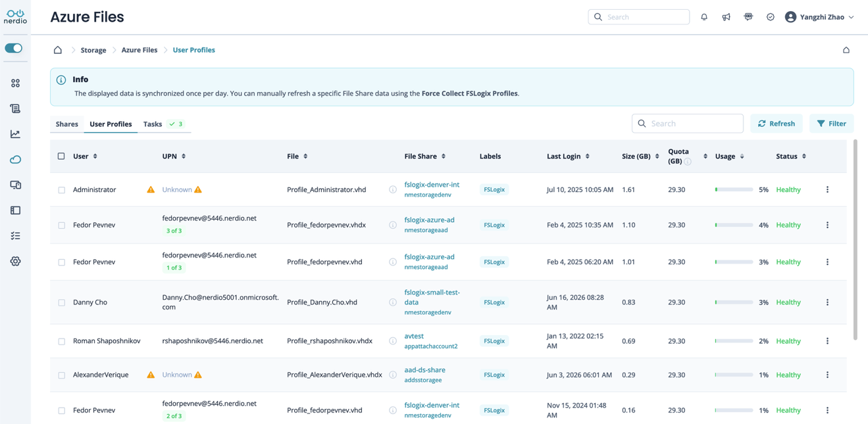
Task: Check the Danny Cho row checkbox
Action: click(61, 303)
